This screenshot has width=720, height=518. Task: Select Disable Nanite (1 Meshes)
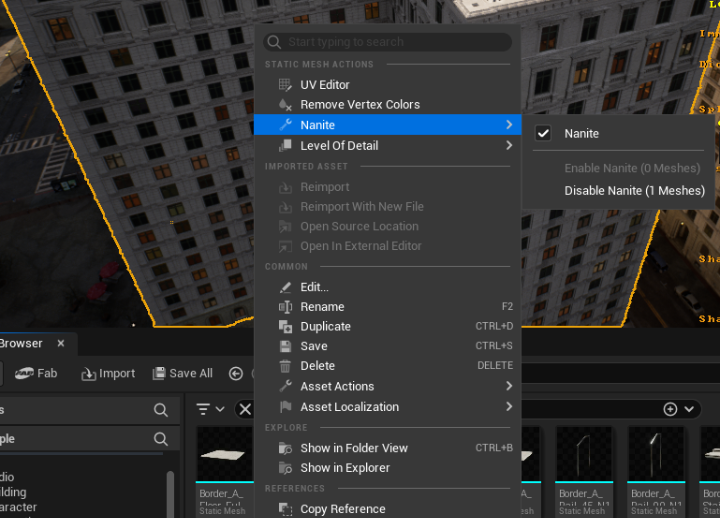[x=634, y=191]
